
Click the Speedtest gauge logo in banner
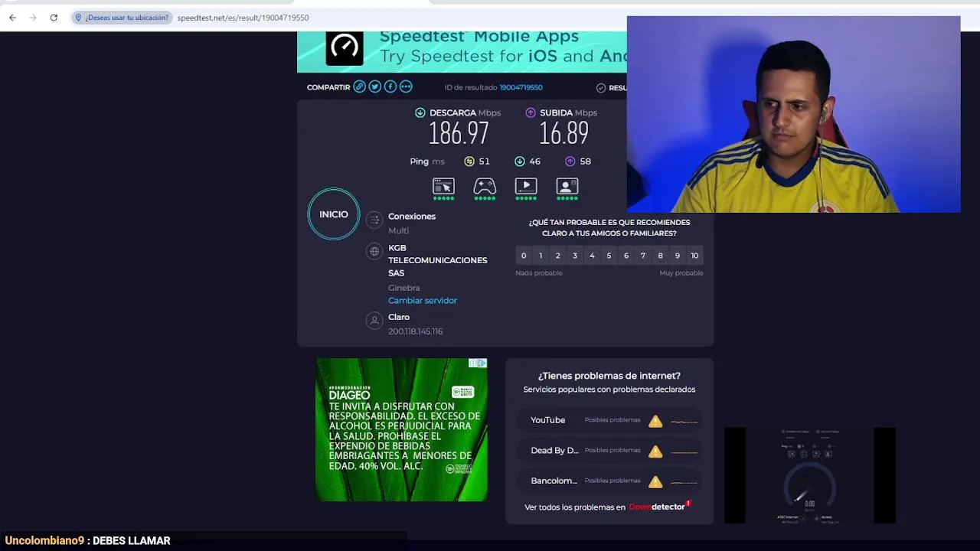click(x=345, y=47)
